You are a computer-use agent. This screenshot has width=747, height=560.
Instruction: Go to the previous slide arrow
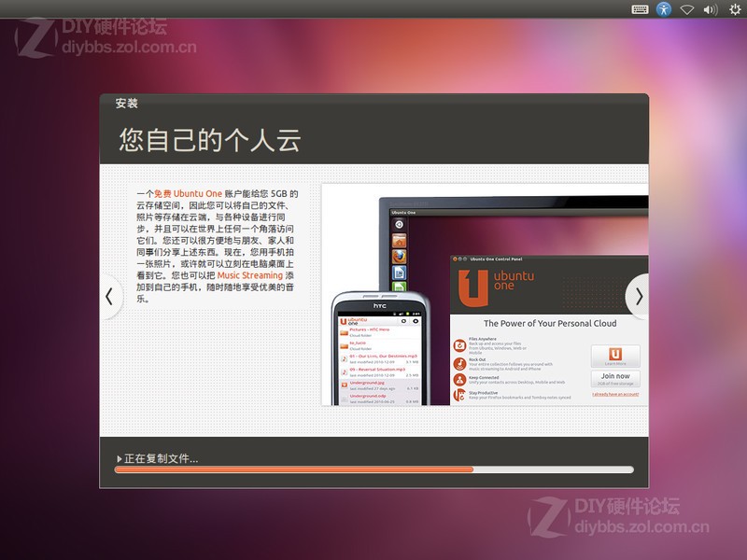[109, 296]
